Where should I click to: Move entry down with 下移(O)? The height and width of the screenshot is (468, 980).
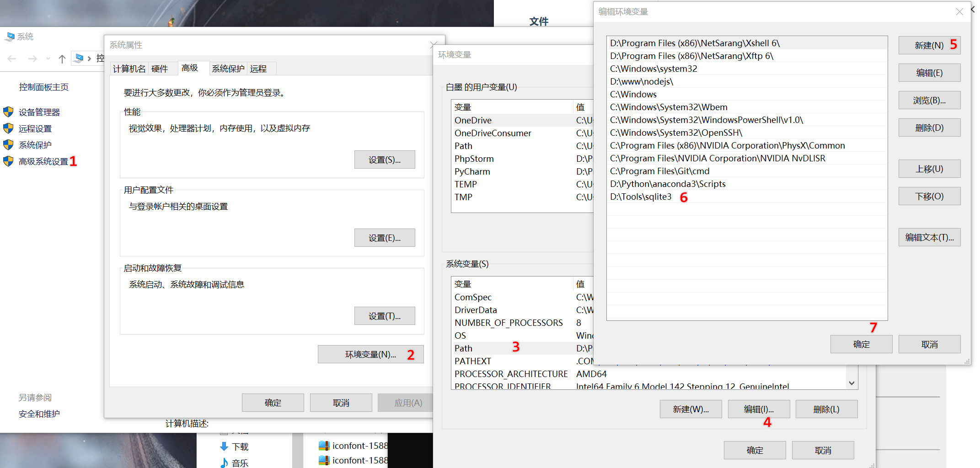(929, 196)
